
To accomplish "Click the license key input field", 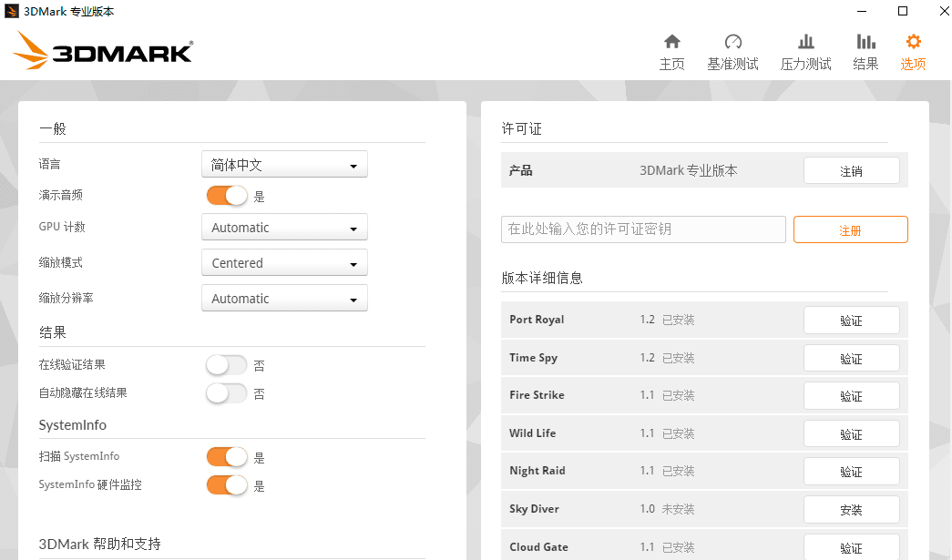I will pyautogui.click(x=643, y=229).
